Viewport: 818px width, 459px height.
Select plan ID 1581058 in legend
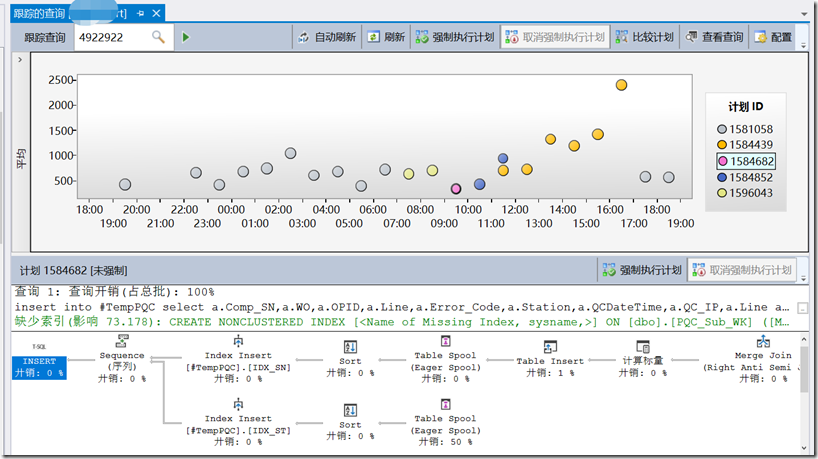pos(745,129)
